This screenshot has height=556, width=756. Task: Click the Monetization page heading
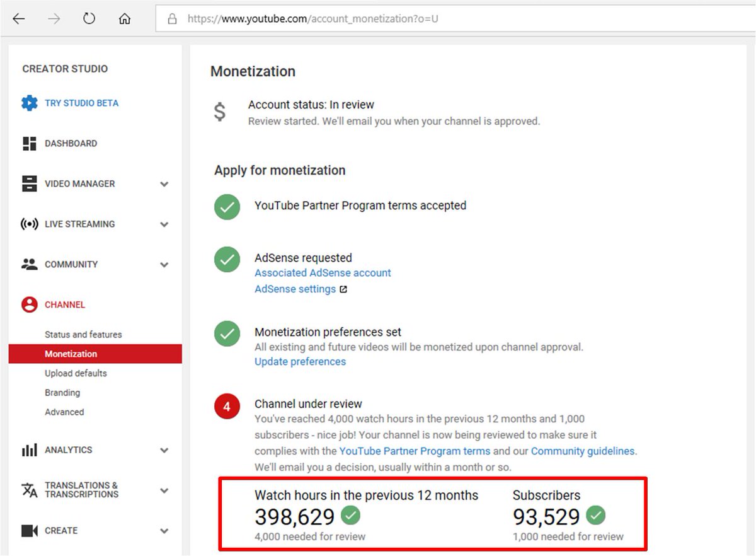(253, 71)
